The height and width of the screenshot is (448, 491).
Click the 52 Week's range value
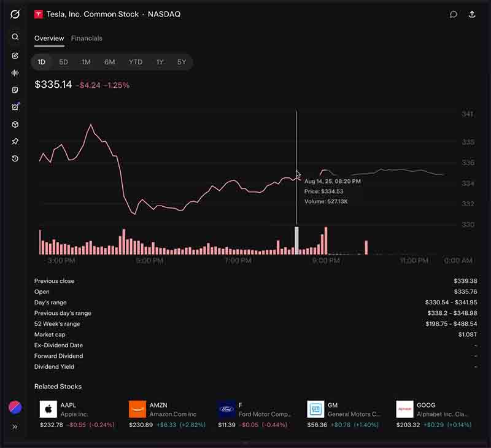[x=451, y=323]
